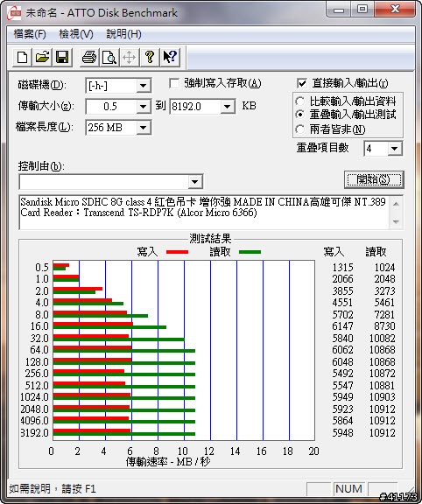Image resolution: width=422 pixels, height=504 pixels.
Task: Open the 檔案 menu
Action: pyautogui.click(x=30, y=34)
